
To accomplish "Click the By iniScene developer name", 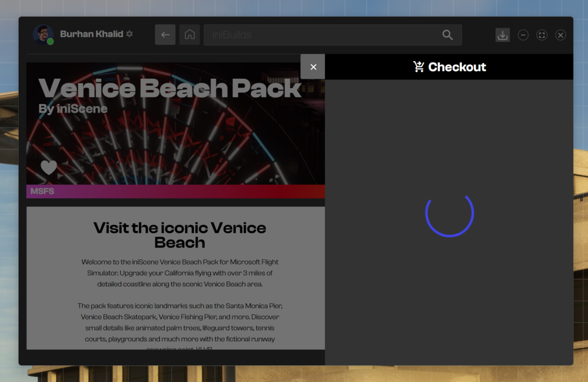I will [73, 109].
